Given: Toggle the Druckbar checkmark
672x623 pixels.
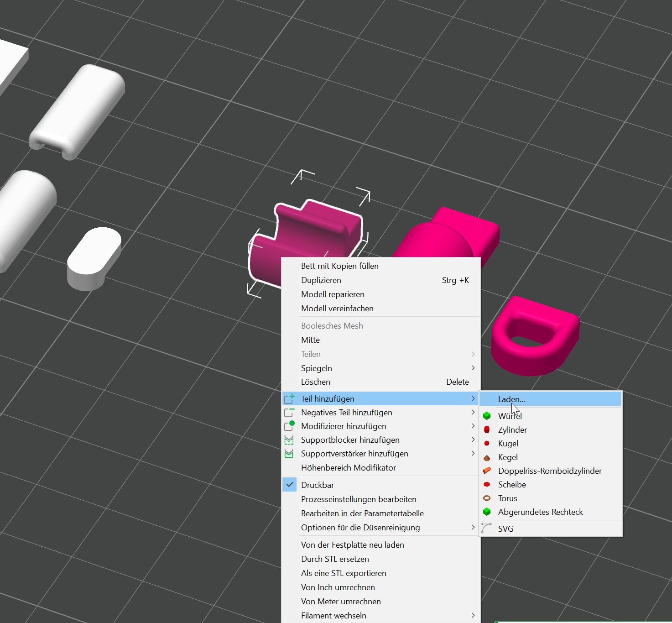Looking at the screenshot, I should point(290,485).
